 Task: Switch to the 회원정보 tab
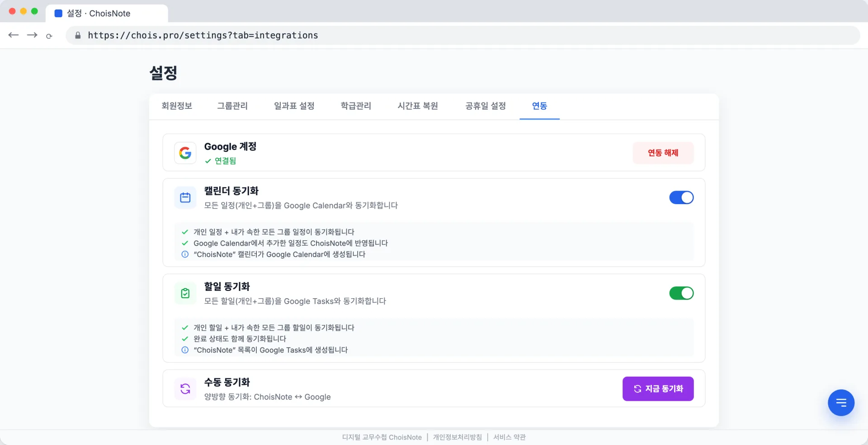[x=177, y=106]
